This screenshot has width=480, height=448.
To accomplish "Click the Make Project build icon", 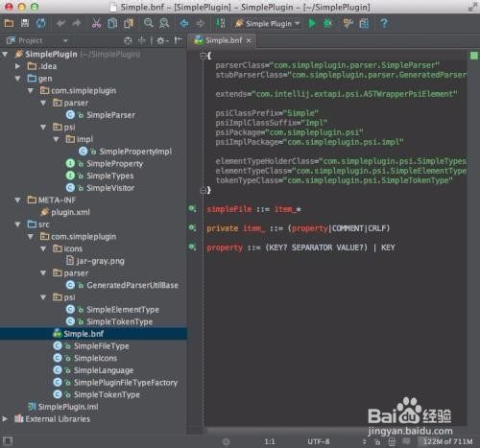I will point(220,23).
